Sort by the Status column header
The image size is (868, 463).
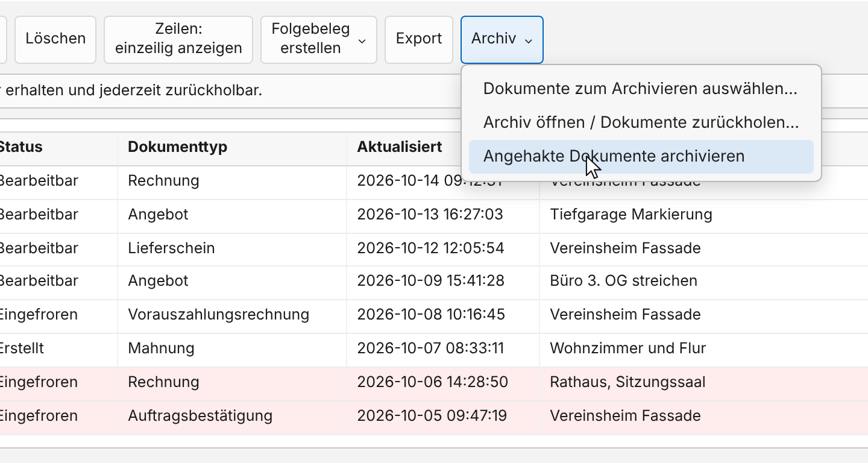[57, 148]
